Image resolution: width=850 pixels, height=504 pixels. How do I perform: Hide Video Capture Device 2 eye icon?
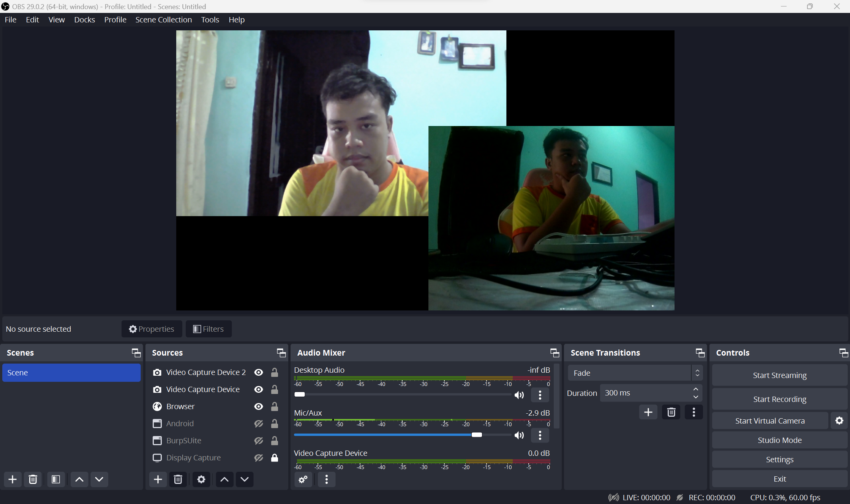(259, 372)
